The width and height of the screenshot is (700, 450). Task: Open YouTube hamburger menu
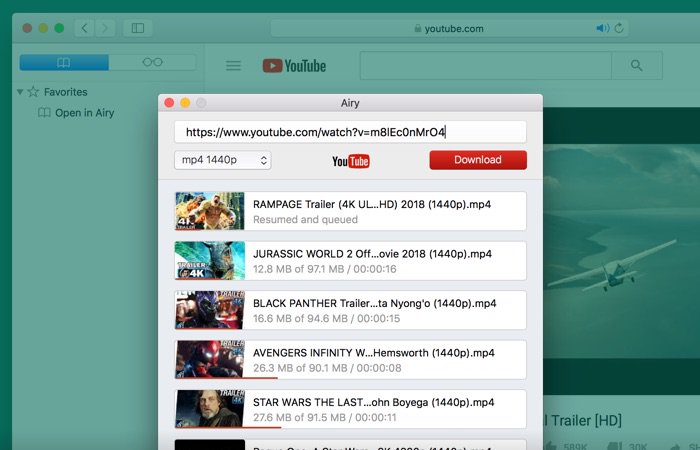coord(233,66)
